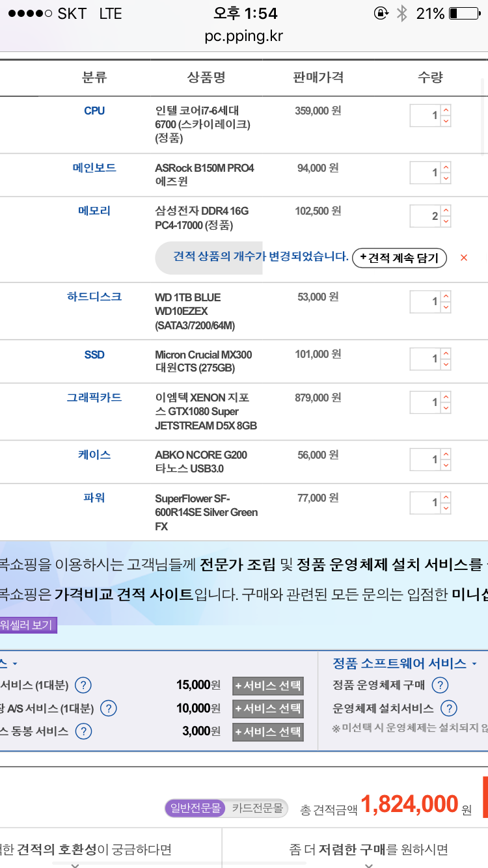Select product Micron Crucial MX300
The height and width of the screenshot is (868, 488).
[x=204, y=361]
